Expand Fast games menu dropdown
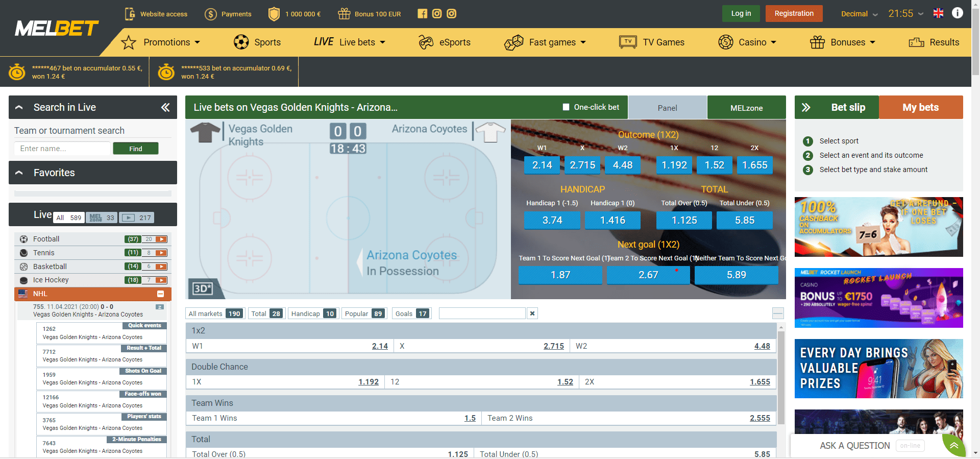This screenshot has height=459, width=980. tap(583, 42)
